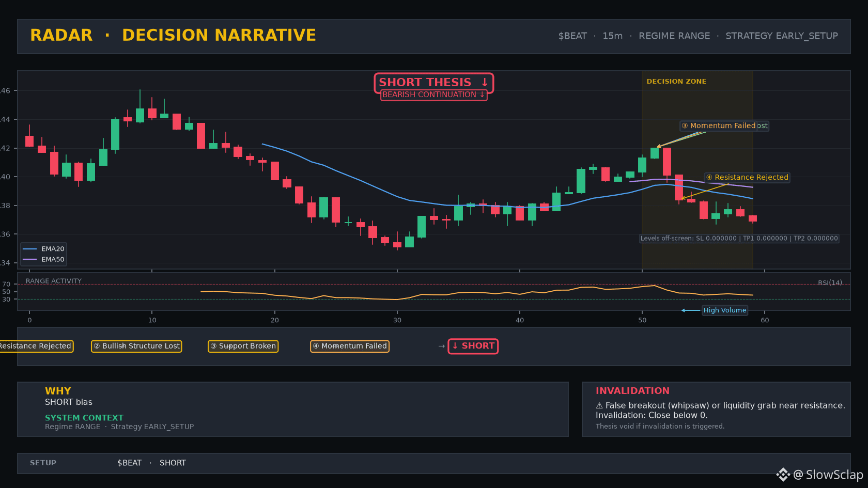Click the 10 tick on the time axis
Screen dimensions: 868x488
(152, 320)
